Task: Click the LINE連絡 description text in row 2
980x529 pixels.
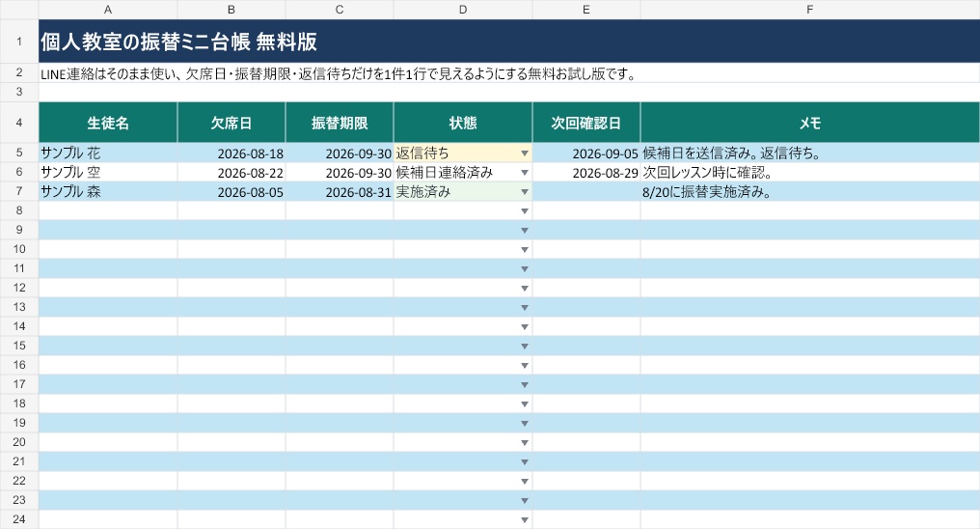Action: tap(340, 73)
